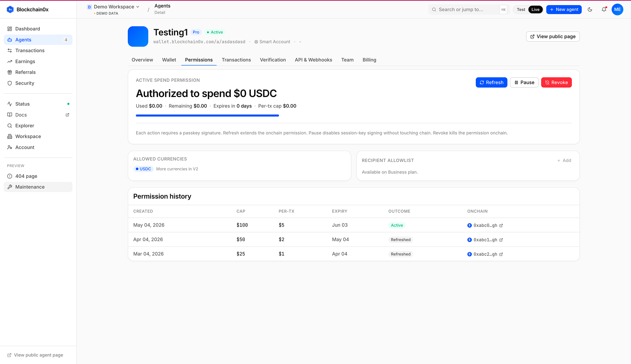Click the Docs external-link icon
The height and width of the screenshot is (364, 631).
(67, 115)
